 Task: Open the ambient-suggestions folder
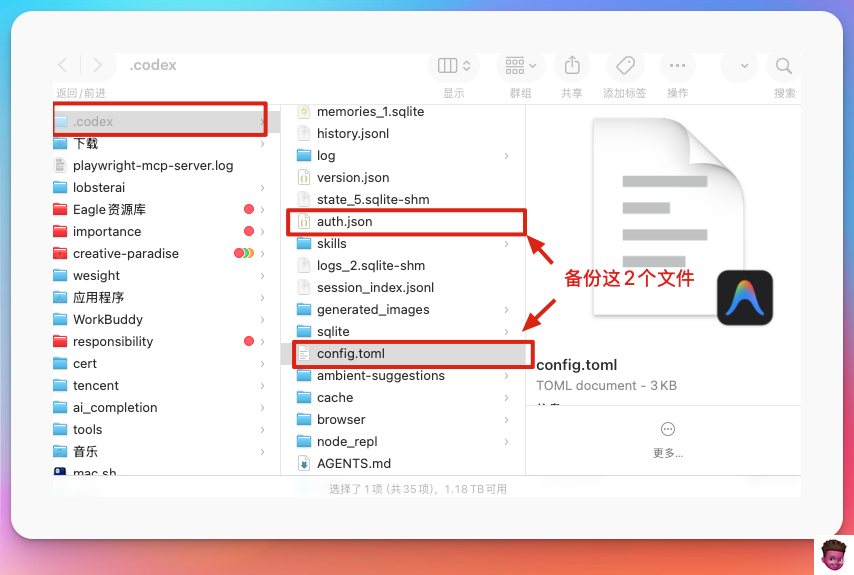(403, 376)
